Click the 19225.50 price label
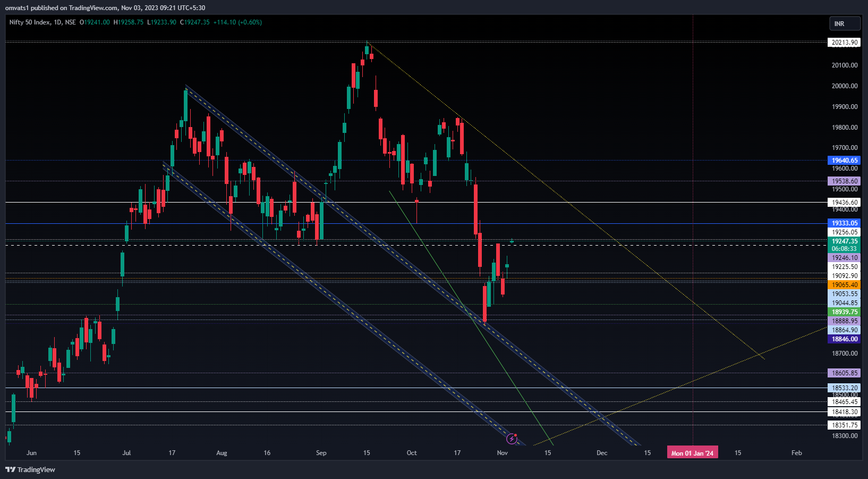 pyautogui.click(x=844, y=267)
